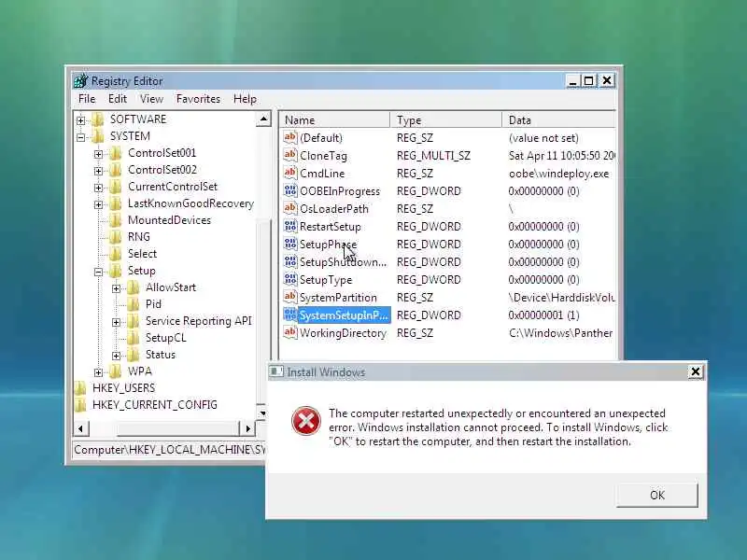The width and height of the screenshot is (747, 560).
Task: Expand the CurrentControlSet key
Action: [99, 188]
